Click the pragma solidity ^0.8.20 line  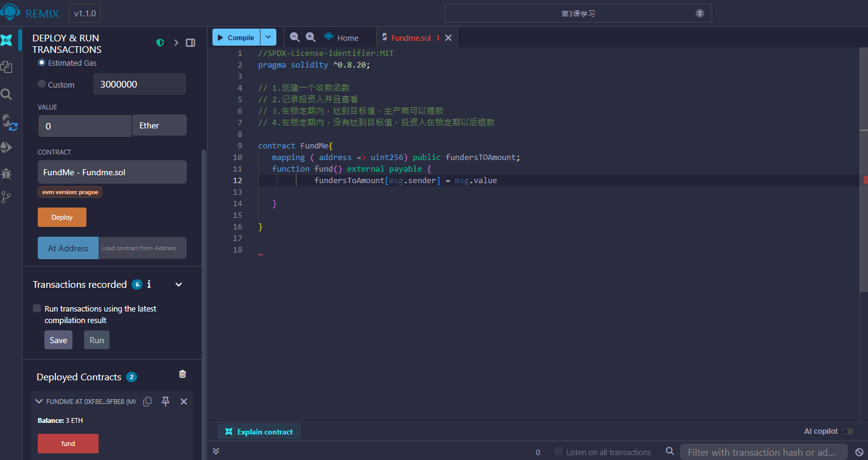click(x=313, y=65)
